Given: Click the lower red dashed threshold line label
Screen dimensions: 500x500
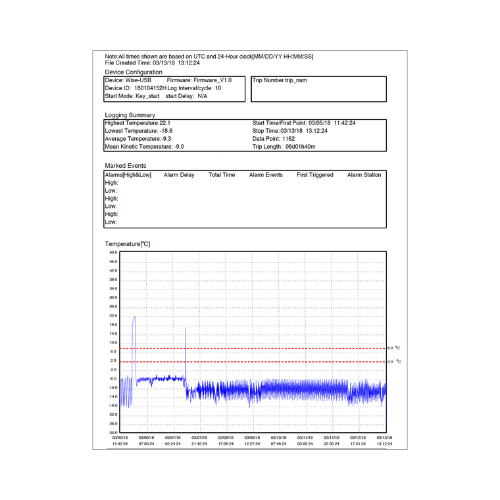Looking at the screenshot, I should pos(394,361).
